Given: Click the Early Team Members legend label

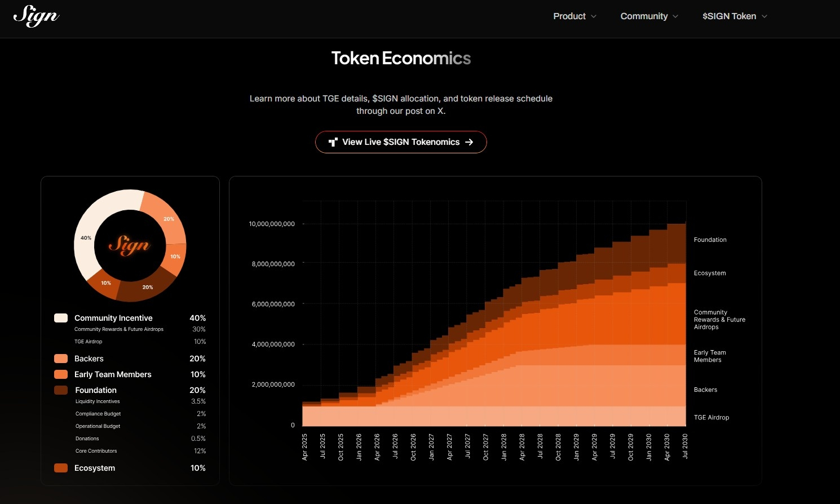Looking at the screenshot, I should point(113,374).
